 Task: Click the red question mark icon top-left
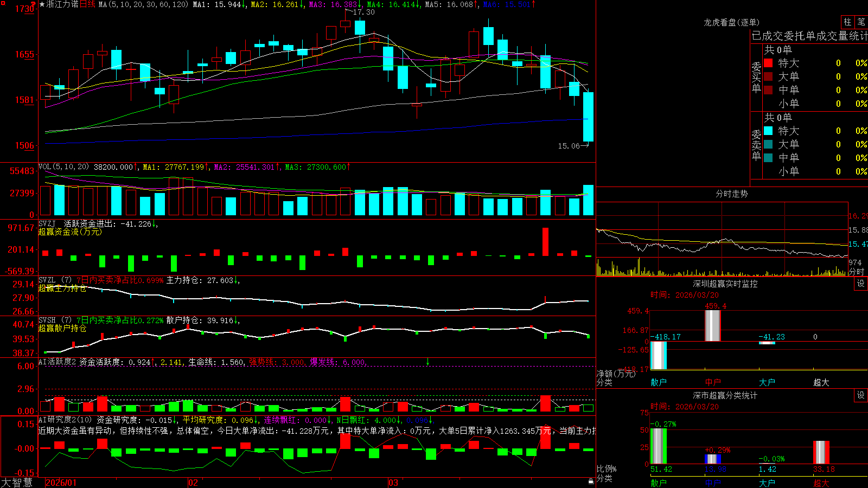point(33,4)
